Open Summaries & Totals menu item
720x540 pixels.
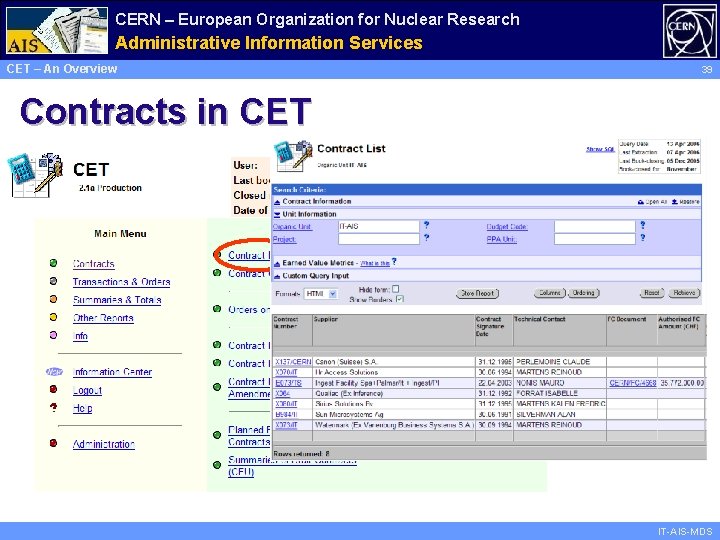(117, 300)
